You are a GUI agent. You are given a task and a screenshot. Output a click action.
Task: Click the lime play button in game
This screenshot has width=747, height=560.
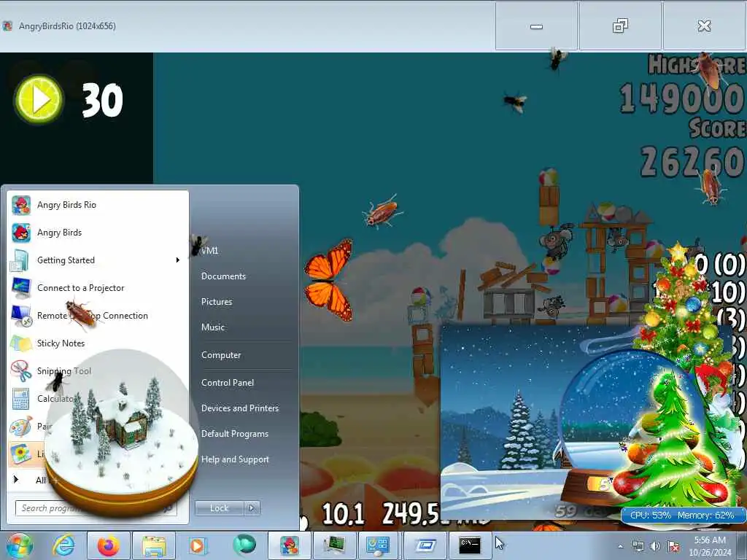coord(39,99)
